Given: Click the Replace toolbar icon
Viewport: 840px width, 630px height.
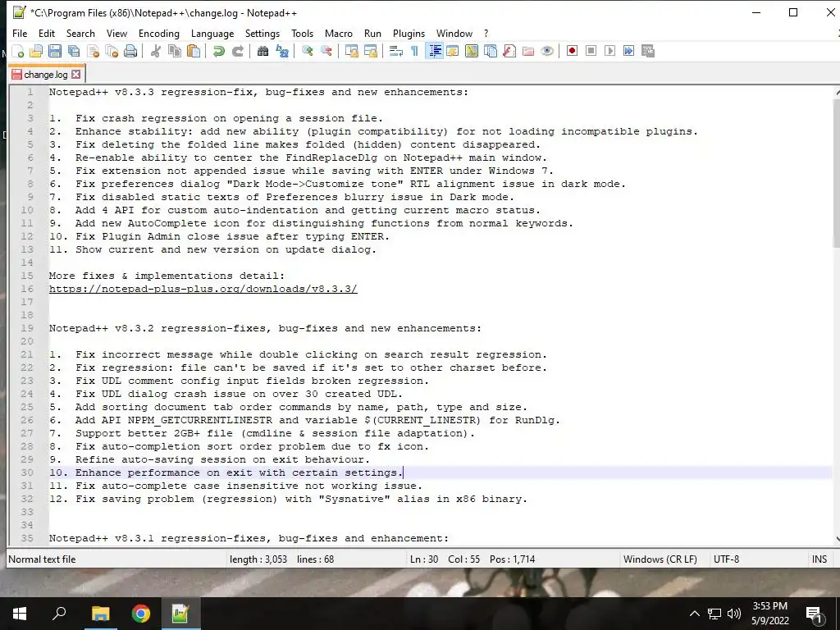Looking at the screenshot, I should [282, 51].
